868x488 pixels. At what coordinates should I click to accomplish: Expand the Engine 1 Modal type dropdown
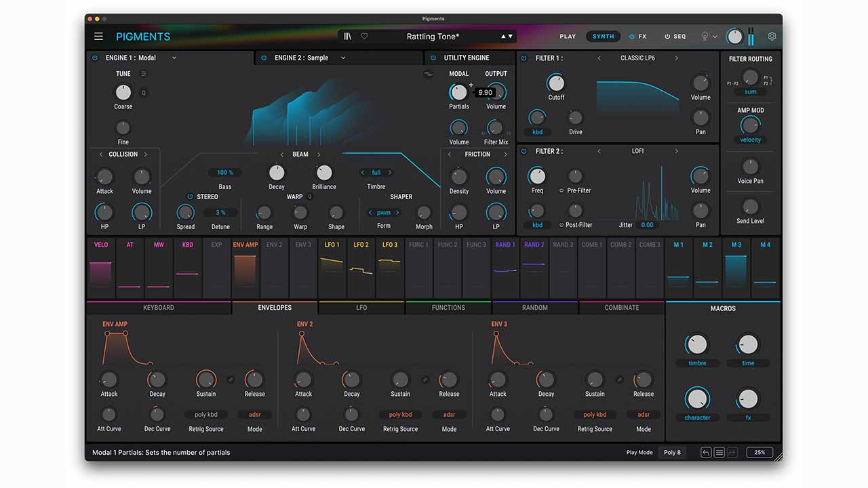(x=174, y=58)
